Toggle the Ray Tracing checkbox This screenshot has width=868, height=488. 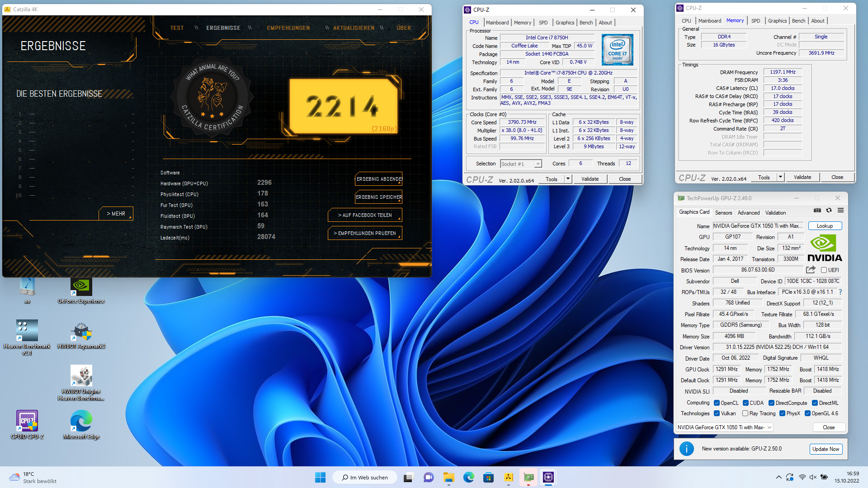pos(745,413)
